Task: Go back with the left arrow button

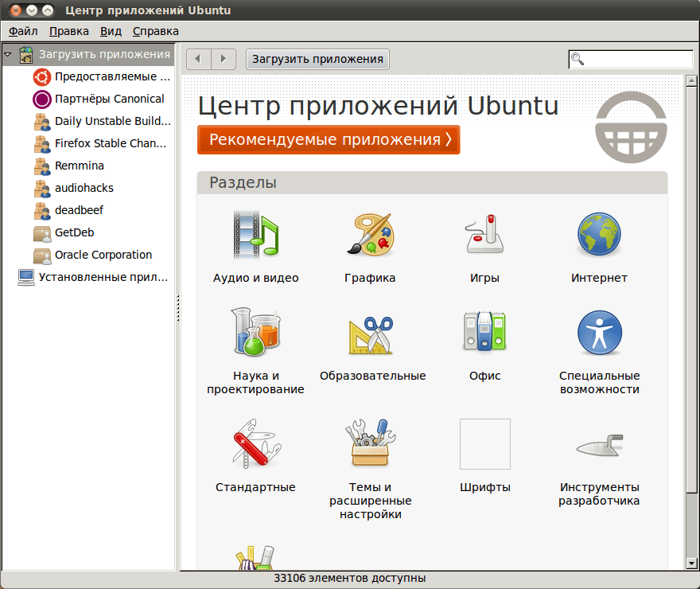Action: click(199, 59)
